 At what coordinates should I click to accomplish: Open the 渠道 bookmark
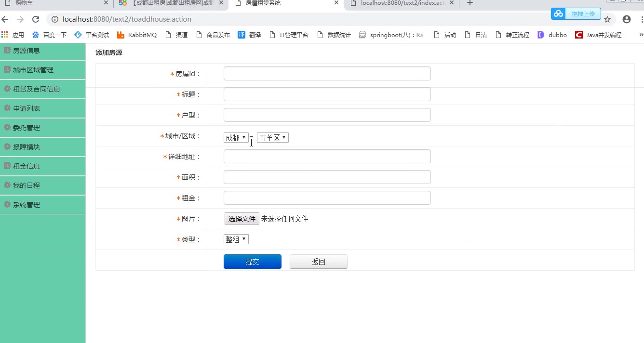coord(176,35)
